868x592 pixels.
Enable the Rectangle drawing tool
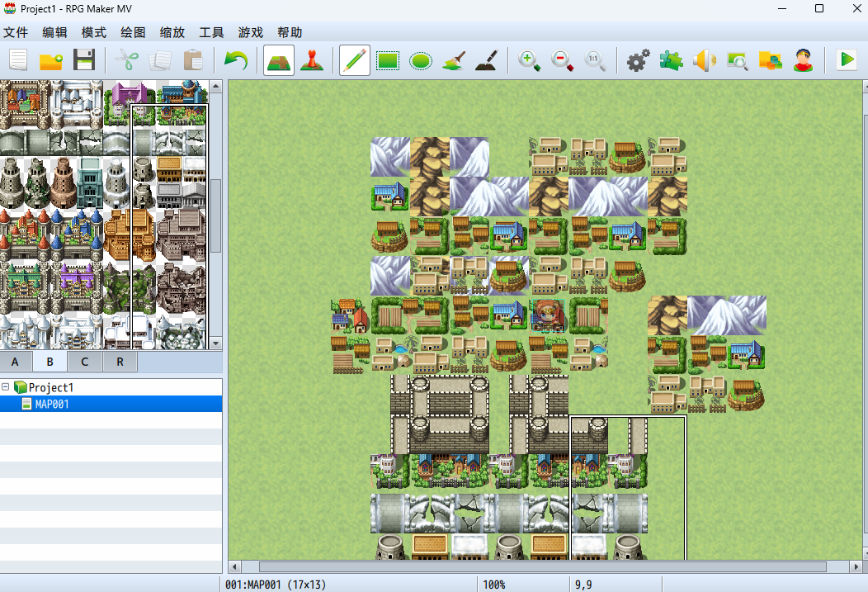click(388, 61)
